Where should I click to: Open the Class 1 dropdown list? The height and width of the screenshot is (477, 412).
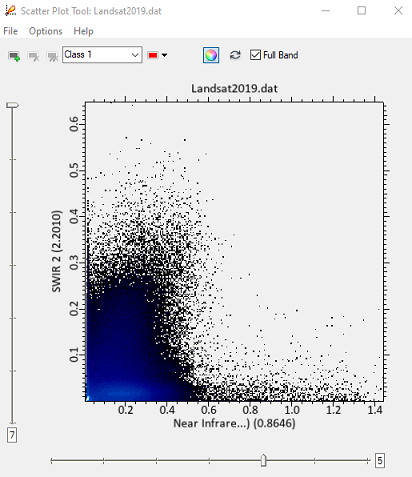(102, 55)
